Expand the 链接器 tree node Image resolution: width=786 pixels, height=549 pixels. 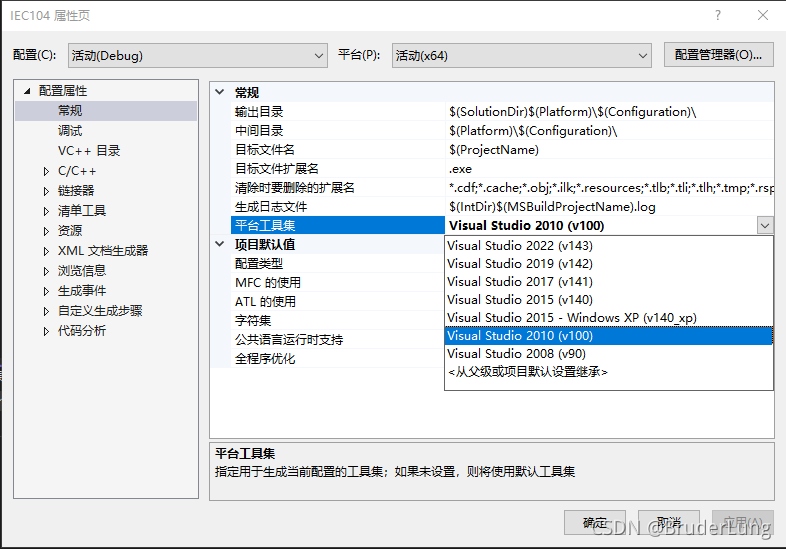(x=46, y=191)
